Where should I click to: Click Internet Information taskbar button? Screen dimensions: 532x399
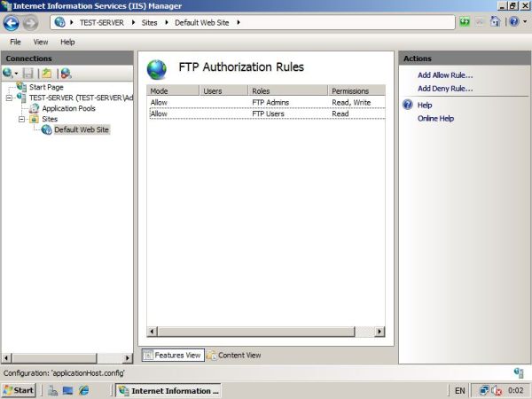coord(168,390)
